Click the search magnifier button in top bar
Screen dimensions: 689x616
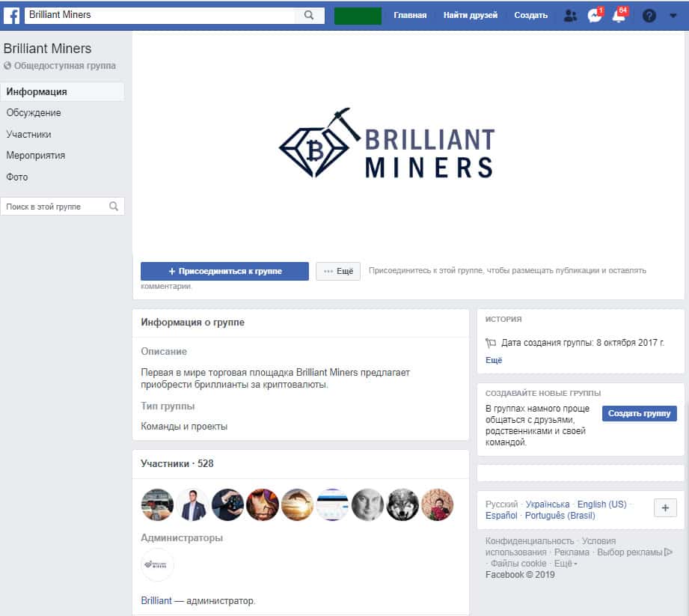310,16
